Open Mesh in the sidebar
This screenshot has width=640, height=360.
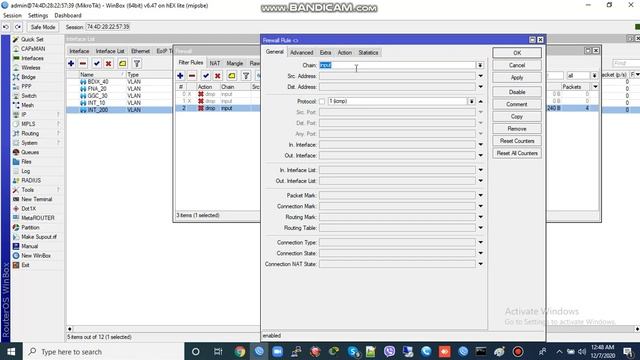tap(27, 105)
